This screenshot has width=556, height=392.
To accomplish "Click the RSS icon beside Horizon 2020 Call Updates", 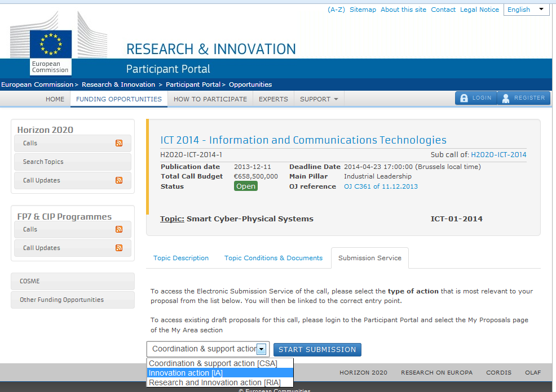I will click(119, 180).
